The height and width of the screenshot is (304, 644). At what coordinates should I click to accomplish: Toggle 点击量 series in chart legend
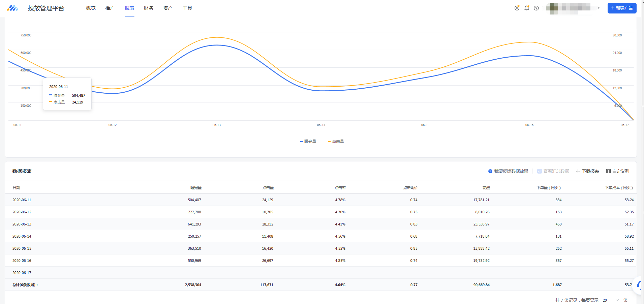click(336, 142)
